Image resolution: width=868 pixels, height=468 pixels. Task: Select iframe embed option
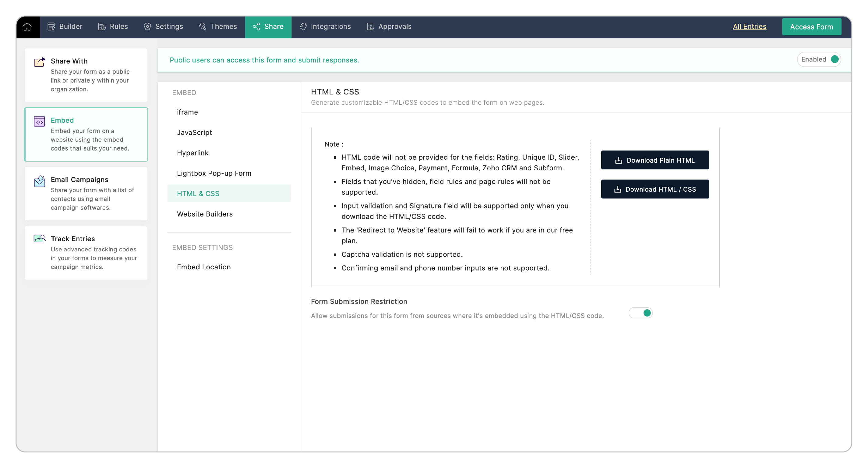click(187, 112)
